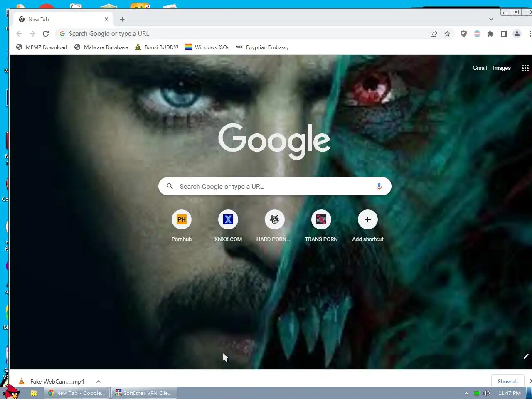Open the striped flag extension icon

(x=477, y=34)
